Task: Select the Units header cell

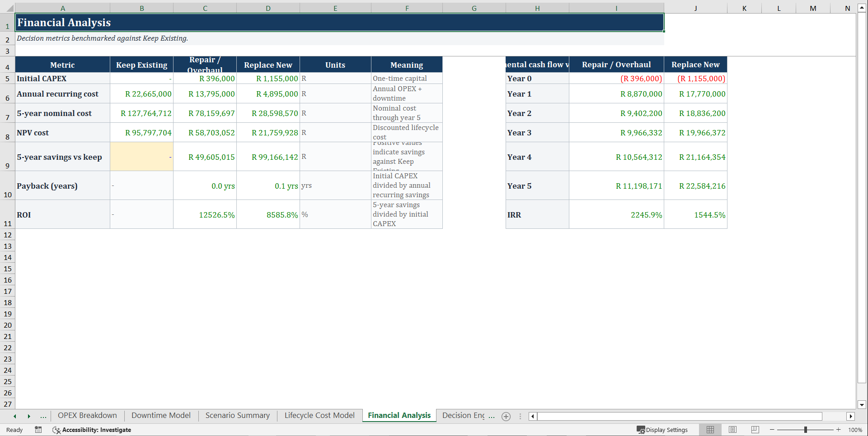Action: pos(335,65)
